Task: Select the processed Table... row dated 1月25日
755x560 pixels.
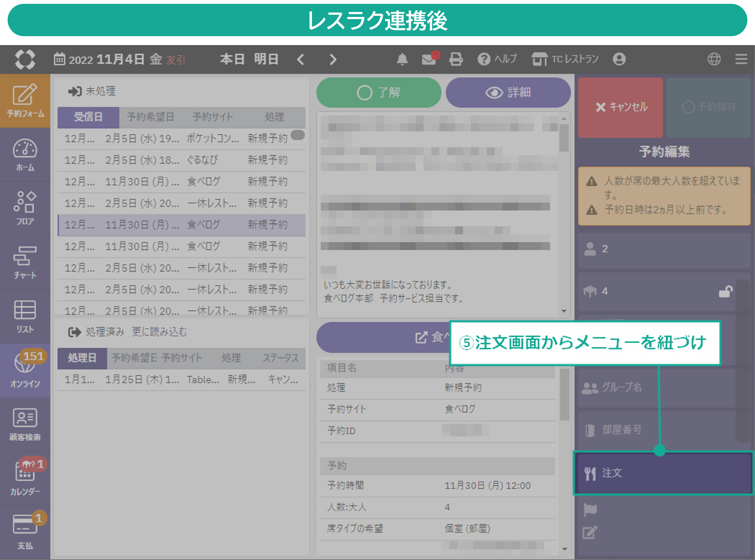Action: click(182, 380)
